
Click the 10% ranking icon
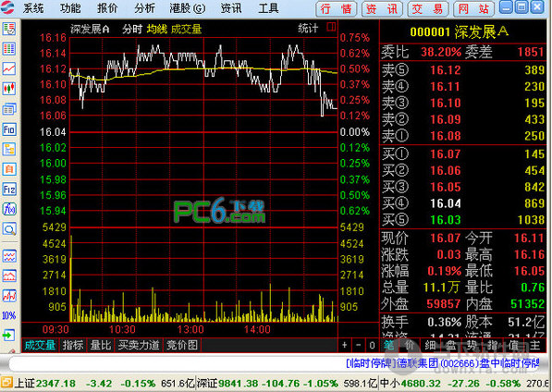point(9,315)
